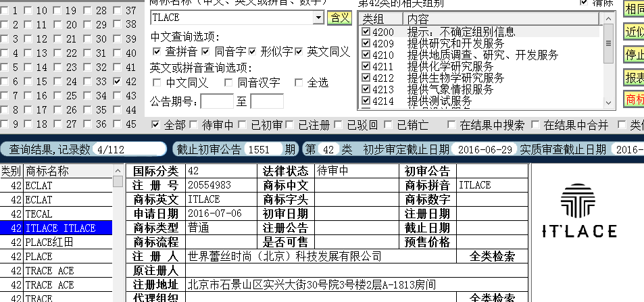Image resolution: width=644 pixels, height=302 pixels.
Task: Click announcement issue field 1551
Action: pyautogui.click(x=264, y=149)
